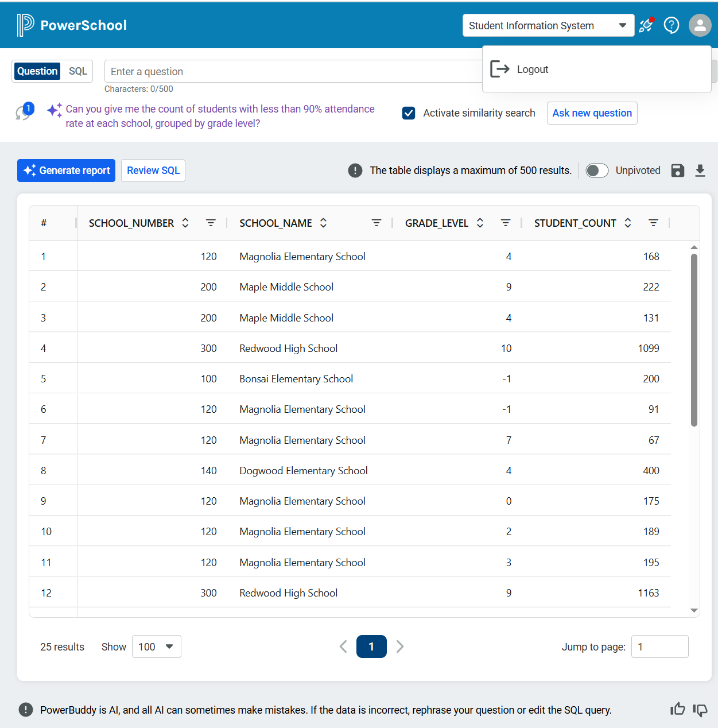The width and height of the screenshot is (718, 728).
Task: Click the Review SQL button
Action: (x=153, y=171)
